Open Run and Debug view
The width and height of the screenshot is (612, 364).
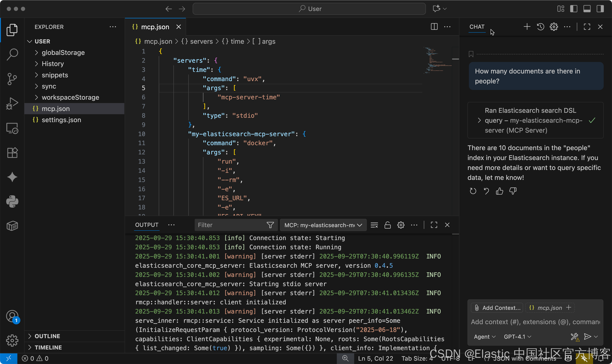(12, 103)
